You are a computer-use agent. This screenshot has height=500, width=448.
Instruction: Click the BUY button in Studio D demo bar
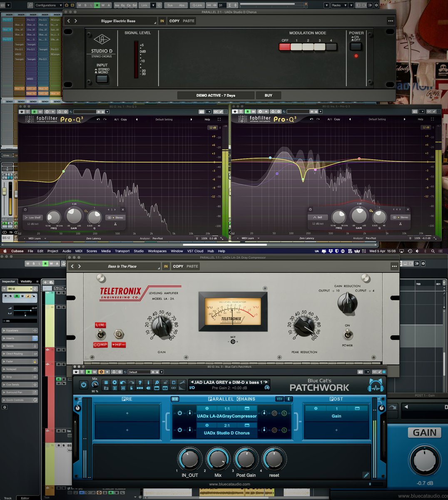click(x=269, y=95)
